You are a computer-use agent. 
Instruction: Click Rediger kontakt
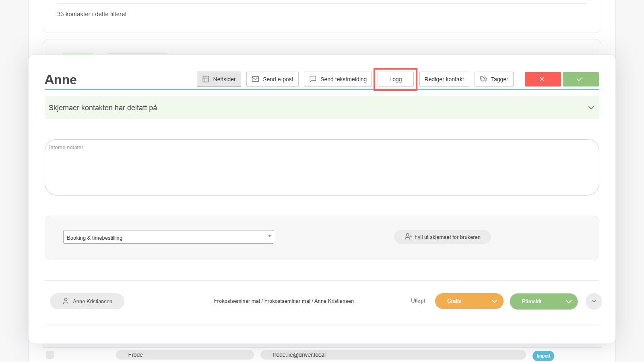(x=444, y=79)
